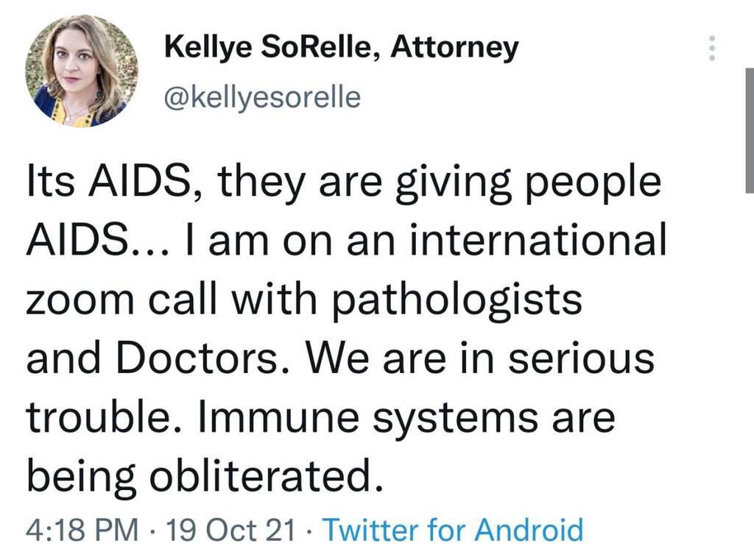Screen dimensions: 754x560
Task: Open the three-dot more options menu
Action: [711, 49]
